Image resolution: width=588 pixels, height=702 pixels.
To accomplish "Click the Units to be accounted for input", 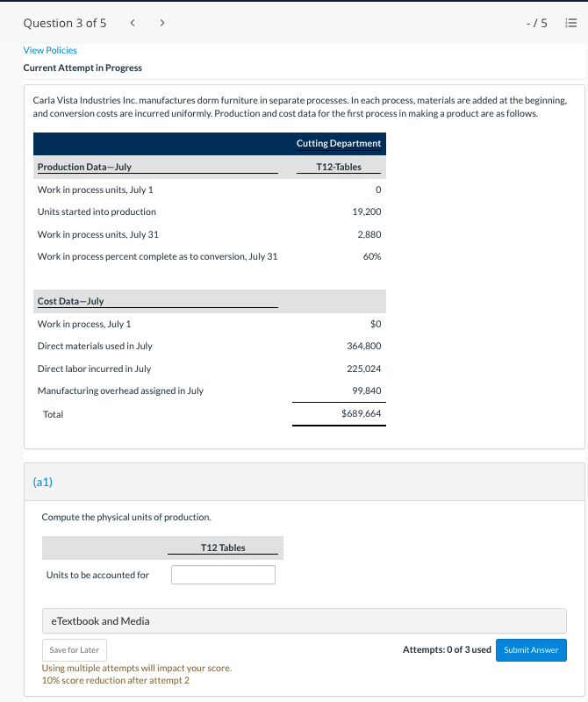I will click(x=223, y=574).
